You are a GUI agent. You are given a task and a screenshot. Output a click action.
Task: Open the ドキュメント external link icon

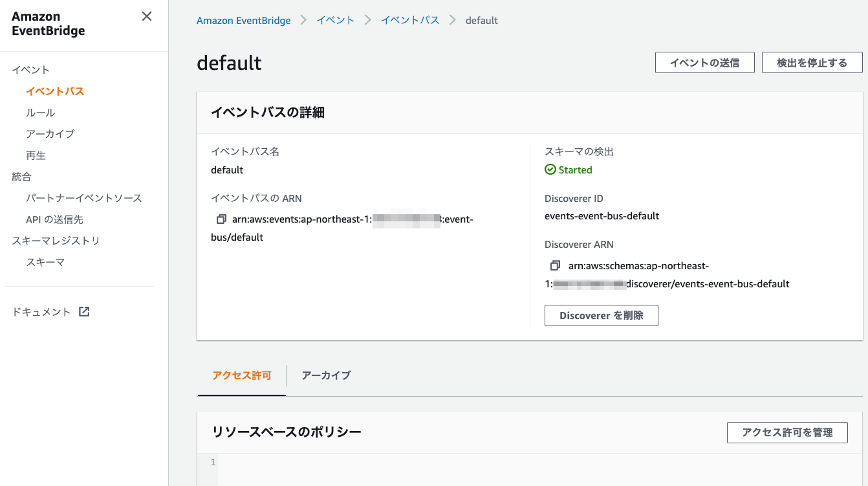84,311
